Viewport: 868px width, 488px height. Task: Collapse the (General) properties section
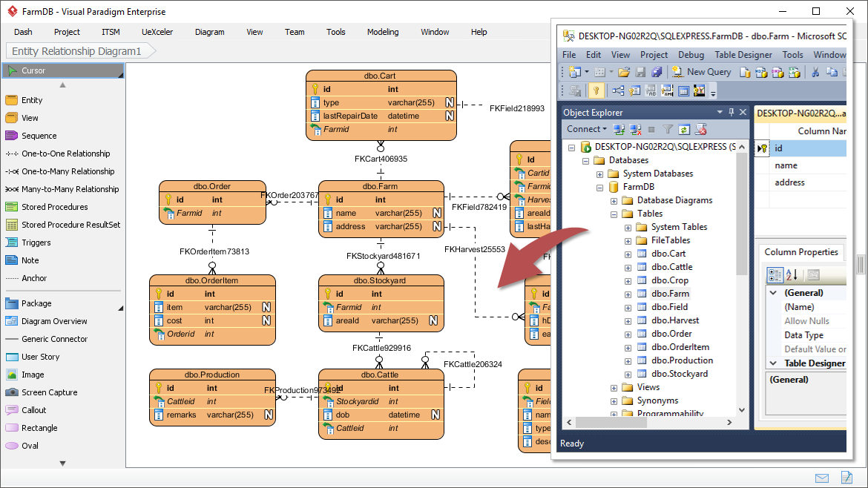click(x=773, y=293)
